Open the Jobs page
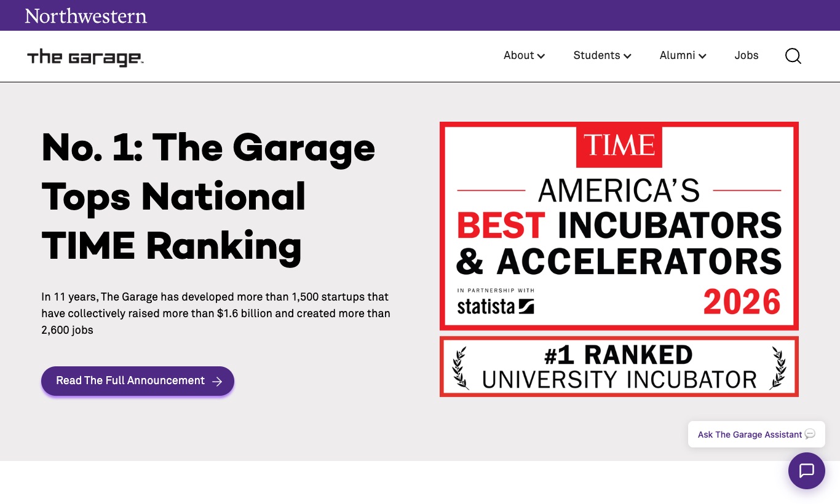 coord(747,55)
